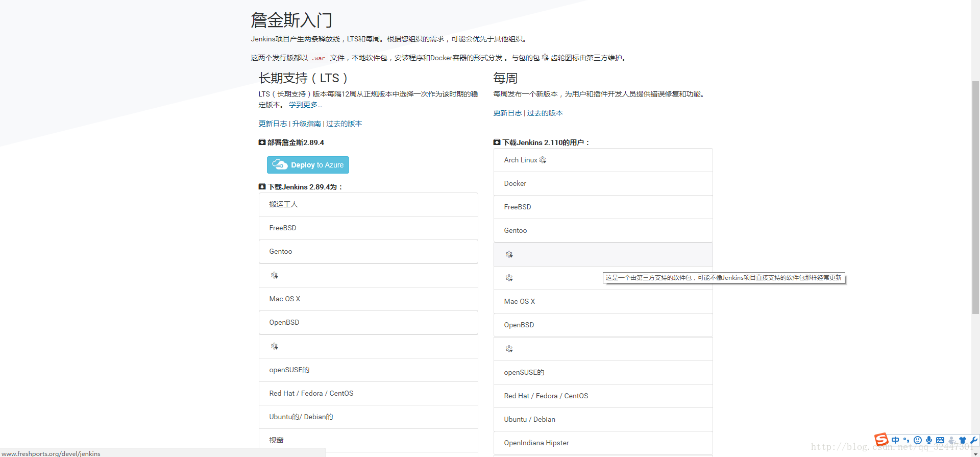Select Mac OS X in weekly list
Image resolution: width=980 pixels, height=457 pixels.
pyautogui.click(x=603, y=301)
